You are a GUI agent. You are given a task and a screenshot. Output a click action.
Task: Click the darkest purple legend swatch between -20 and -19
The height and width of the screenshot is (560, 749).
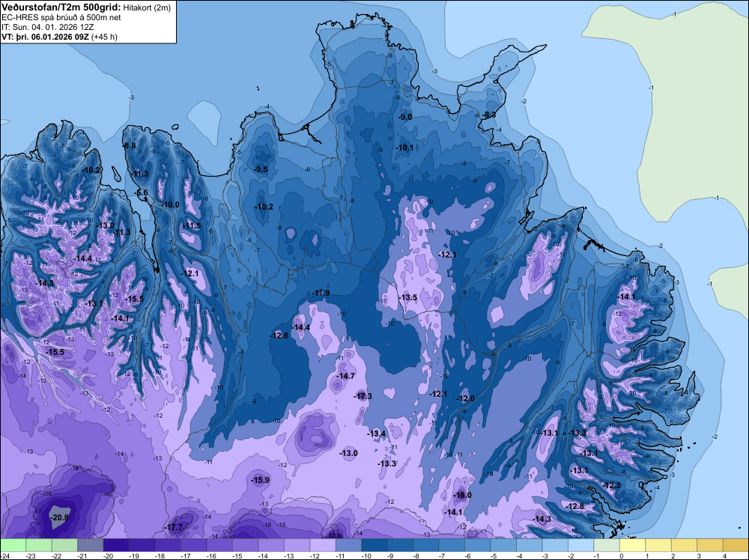116,545
